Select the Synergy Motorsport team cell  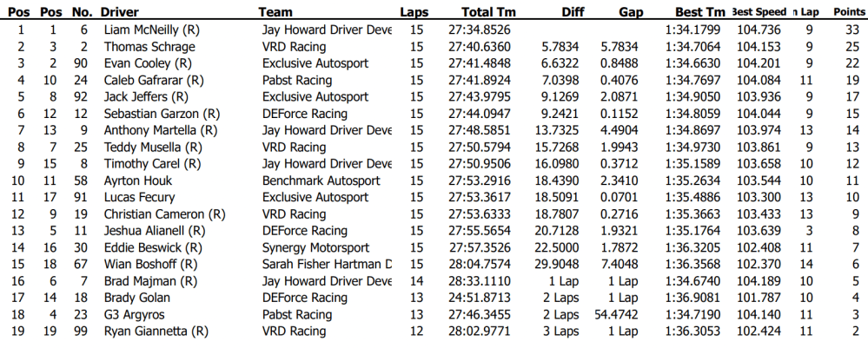[x=317, y=247]
